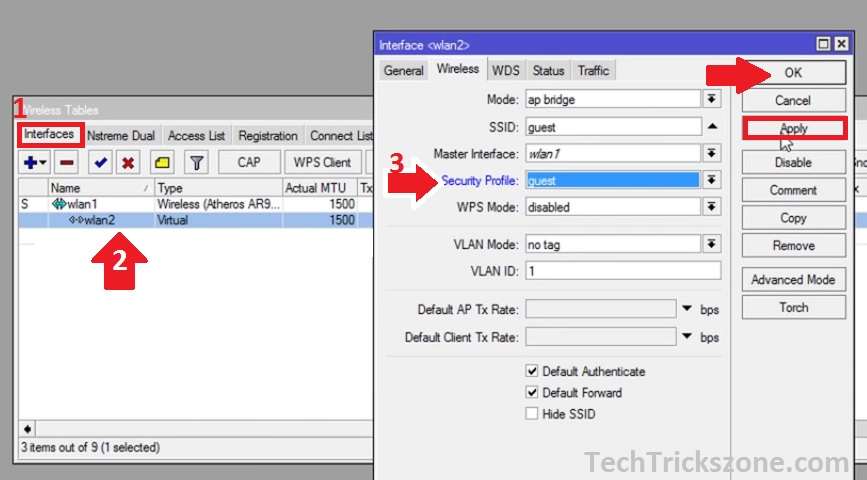The height and width of the screenshot is (480, 867).
Task: Open the Access List tab
Action: tap(196, 136)
